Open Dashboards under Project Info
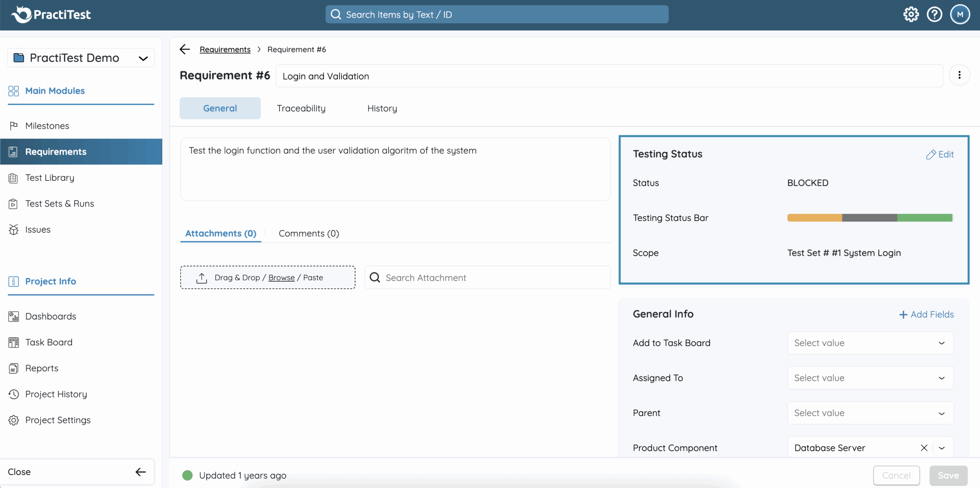980x488 pixels. point(51,316)
